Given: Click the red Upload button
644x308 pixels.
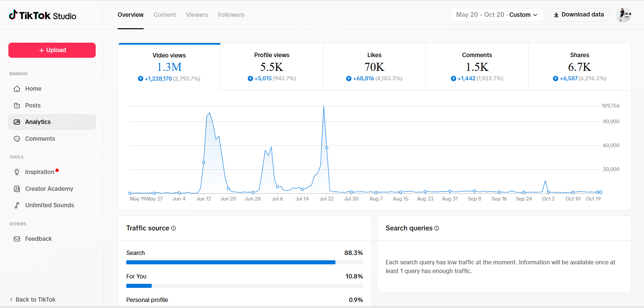Looking at the screenshot, I should click(52, 50).
